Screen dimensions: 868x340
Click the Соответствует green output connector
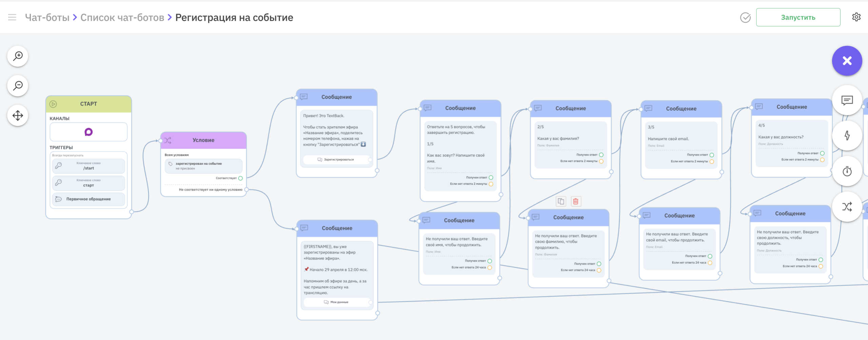pyautogui.click(x=240, y=178)
